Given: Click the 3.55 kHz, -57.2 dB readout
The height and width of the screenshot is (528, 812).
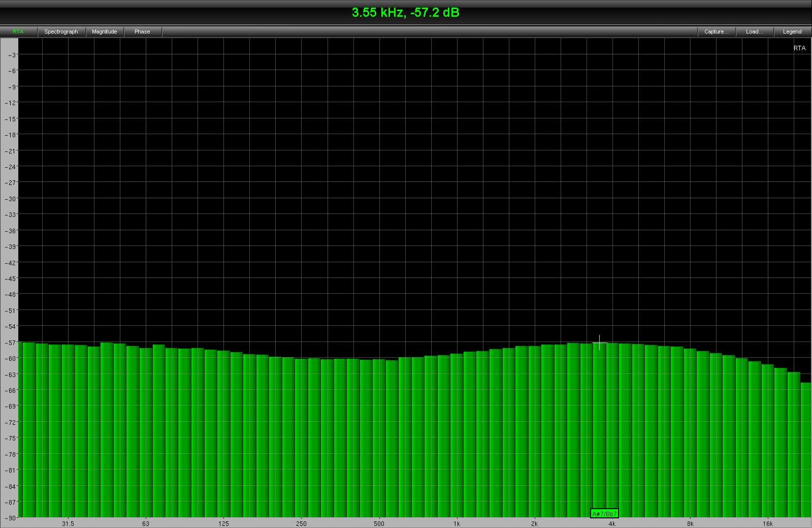Looking at the screenshot, I should tap(405, 13).
